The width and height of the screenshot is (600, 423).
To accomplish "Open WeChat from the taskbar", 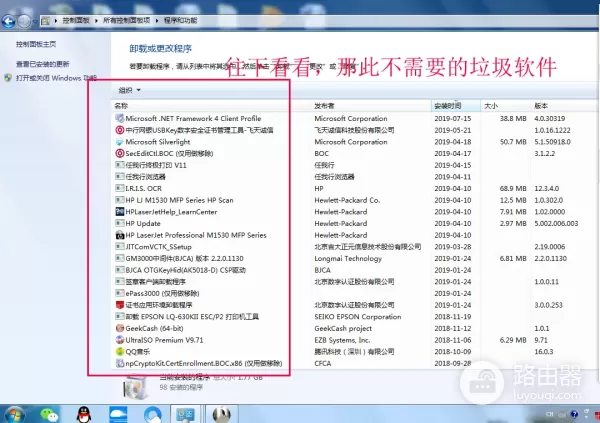I will click(x=49, y=415).
